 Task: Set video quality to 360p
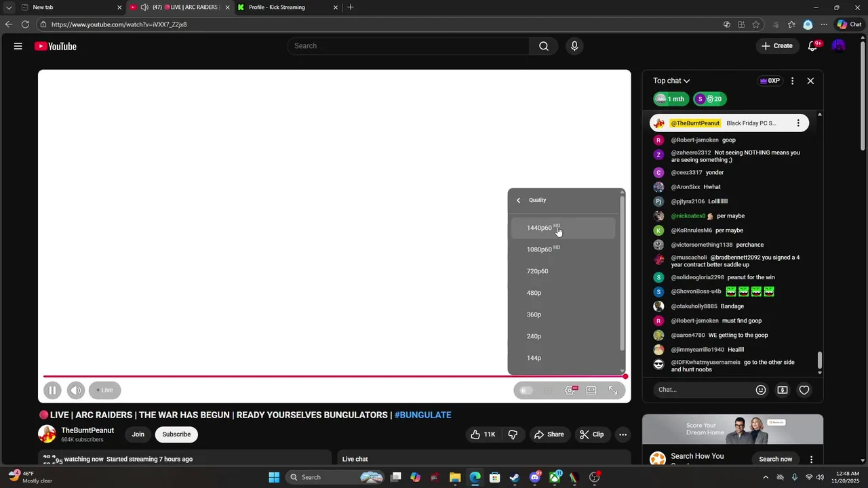(564, 314)
